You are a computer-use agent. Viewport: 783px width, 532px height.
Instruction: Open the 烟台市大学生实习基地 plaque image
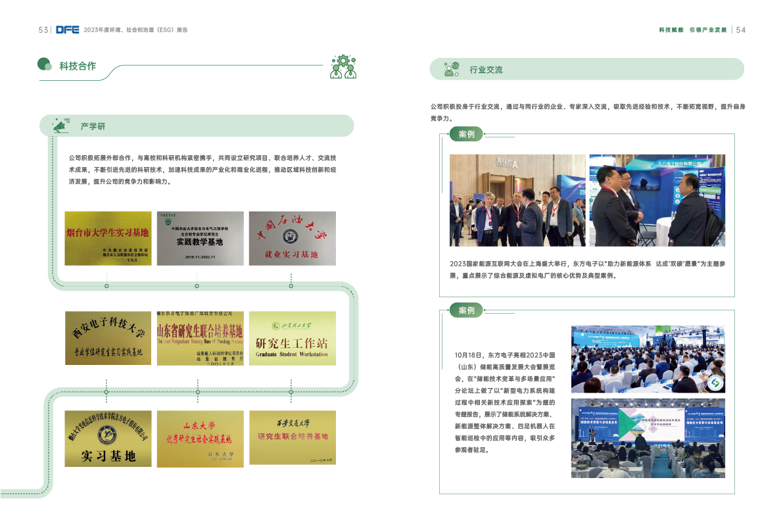[x=108, y=238]
